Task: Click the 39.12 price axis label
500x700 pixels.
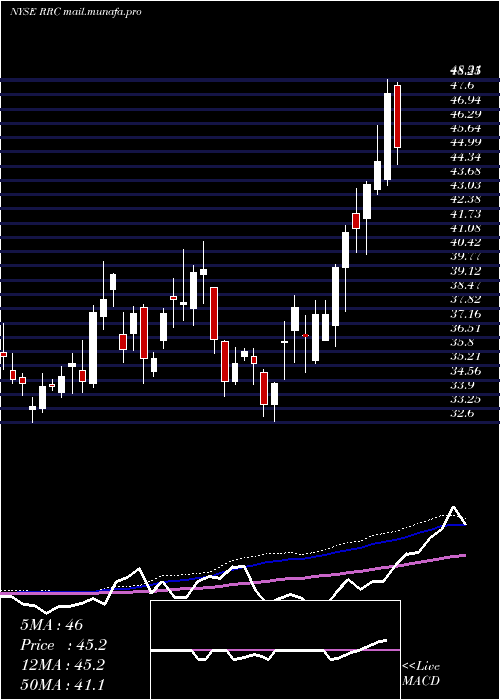Action: coord(466,271)
